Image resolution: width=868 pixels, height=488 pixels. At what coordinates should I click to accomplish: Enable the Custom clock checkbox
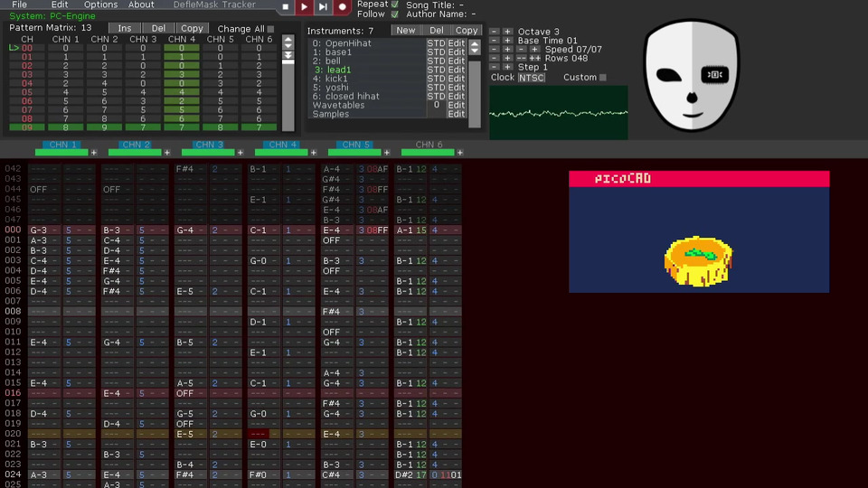[x=603, y=78]
